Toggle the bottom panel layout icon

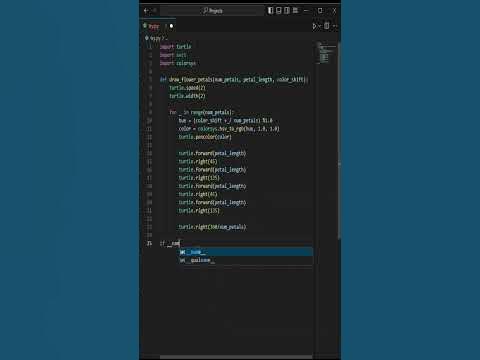pyautogui.click(x=279, y=11)
